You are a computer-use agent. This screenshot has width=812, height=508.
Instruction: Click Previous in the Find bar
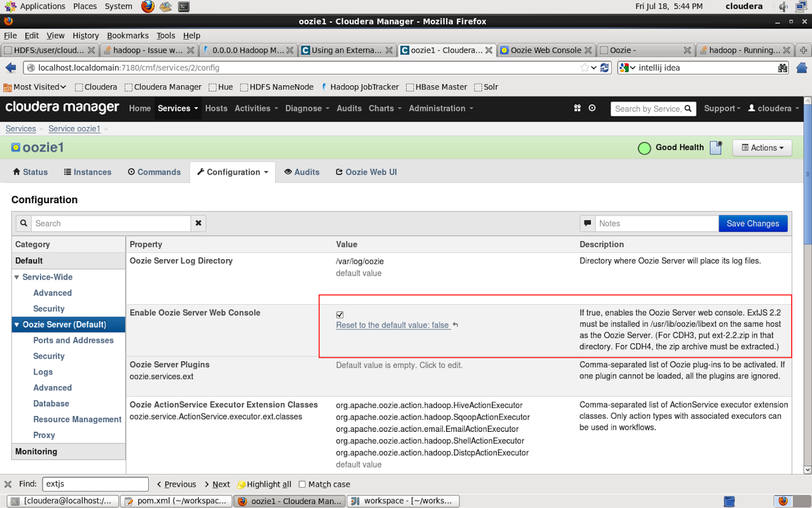click(x=176, y=484)
